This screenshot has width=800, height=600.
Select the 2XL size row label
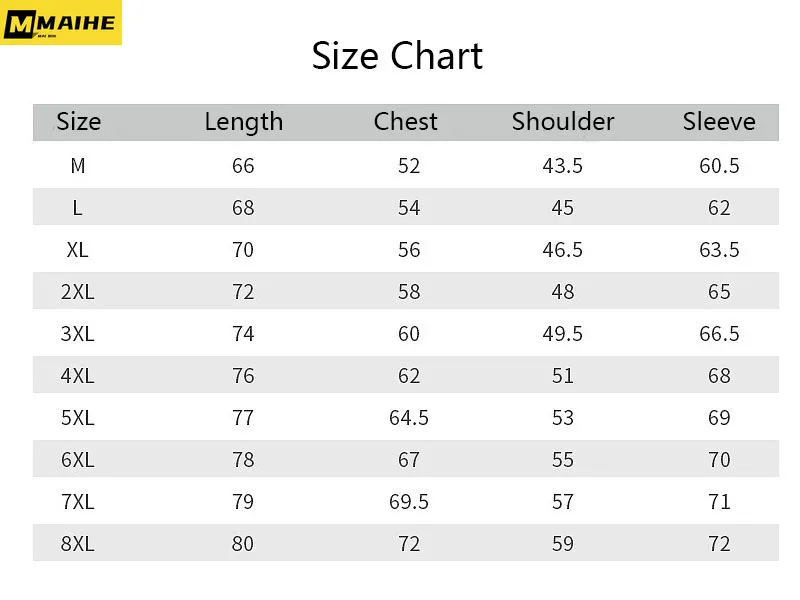click(78, 292)
